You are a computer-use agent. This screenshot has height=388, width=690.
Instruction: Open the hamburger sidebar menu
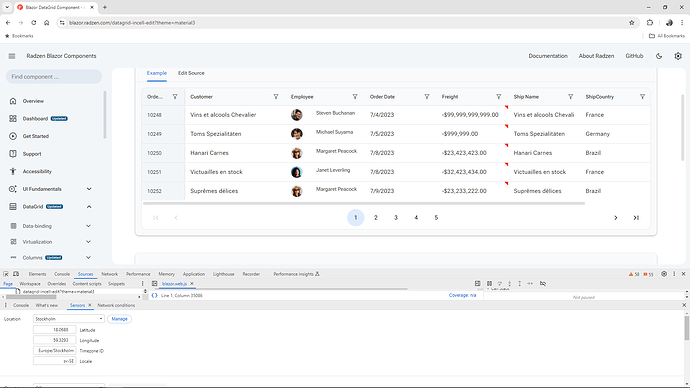[x=12, y=56]
